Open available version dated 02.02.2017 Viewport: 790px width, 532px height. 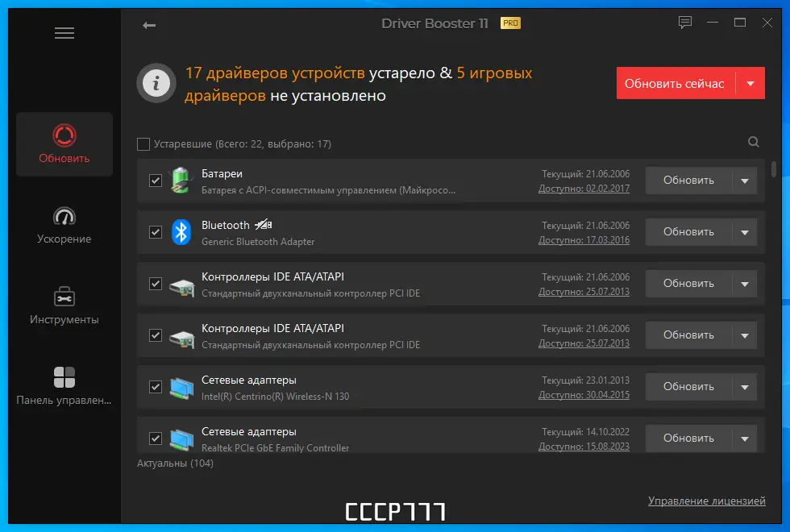[584, 189]
